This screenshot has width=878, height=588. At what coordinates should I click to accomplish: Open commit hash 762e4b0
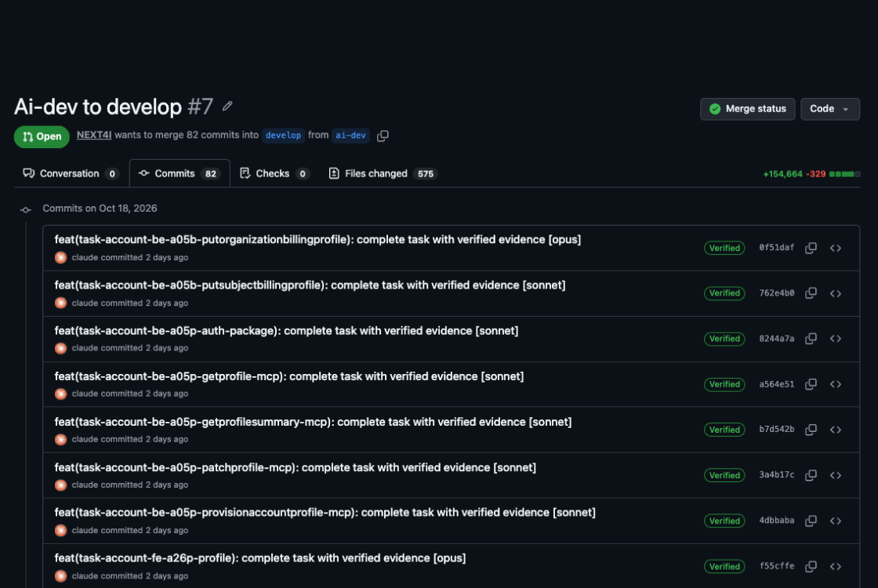(x=777, y=293)
